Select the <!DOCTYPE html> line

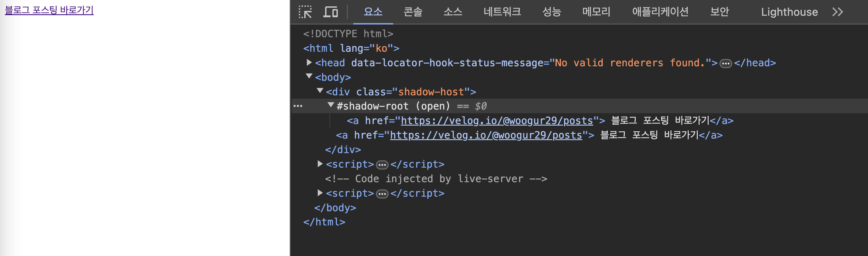[x=348, y=34]
